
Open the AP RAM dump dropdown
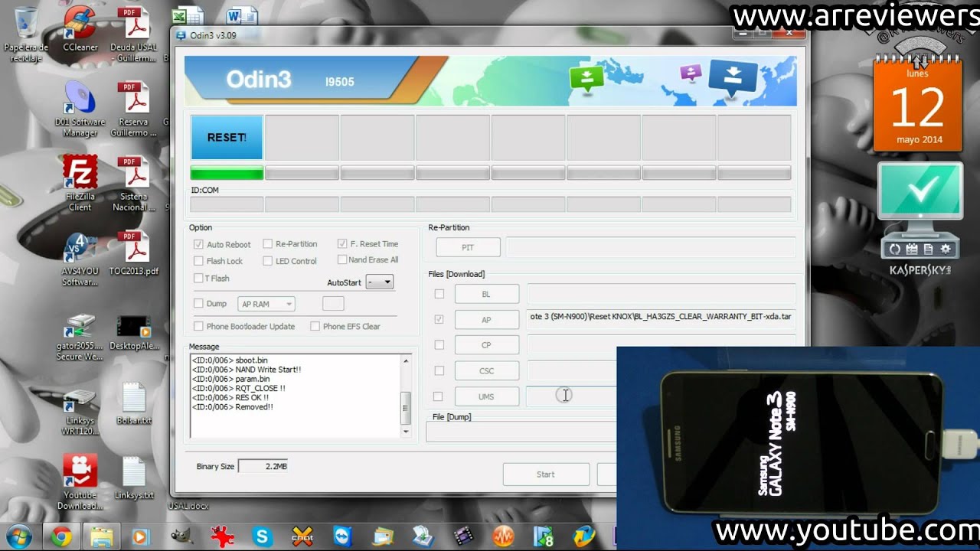266,304
